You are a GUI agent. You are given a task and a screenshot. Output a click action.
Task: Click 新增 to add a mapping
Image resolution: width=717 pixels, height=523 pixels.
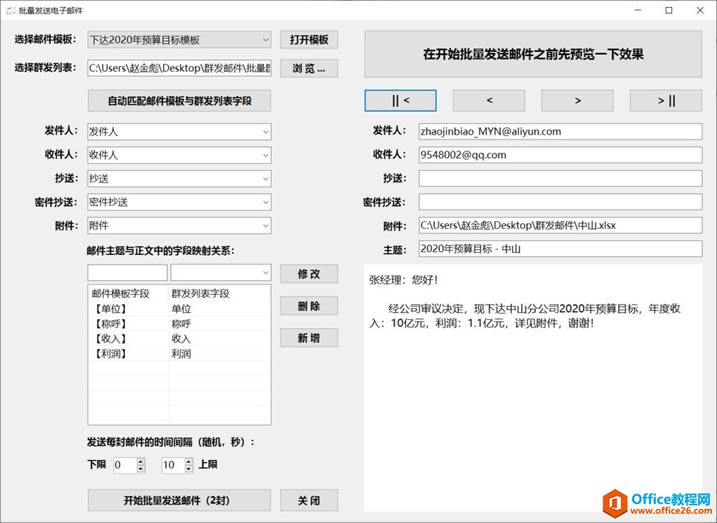309,338
